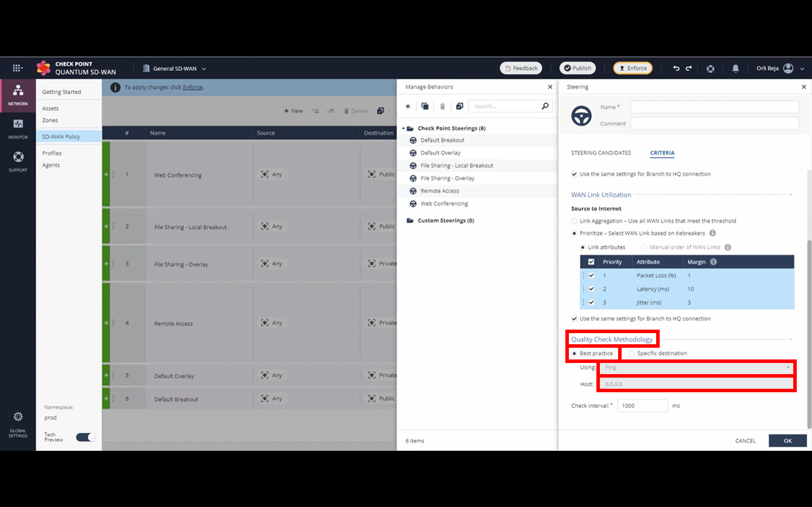
Task: Select Link Aggregation radio option
Action: tap(574, 221)
